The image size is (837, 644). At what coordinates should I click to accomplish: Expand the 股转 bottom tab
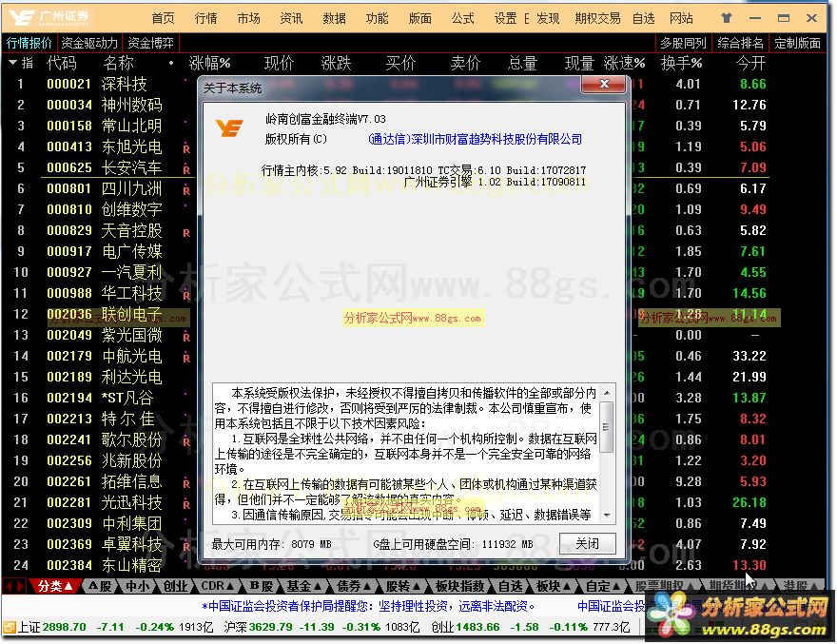click(403, 586)
